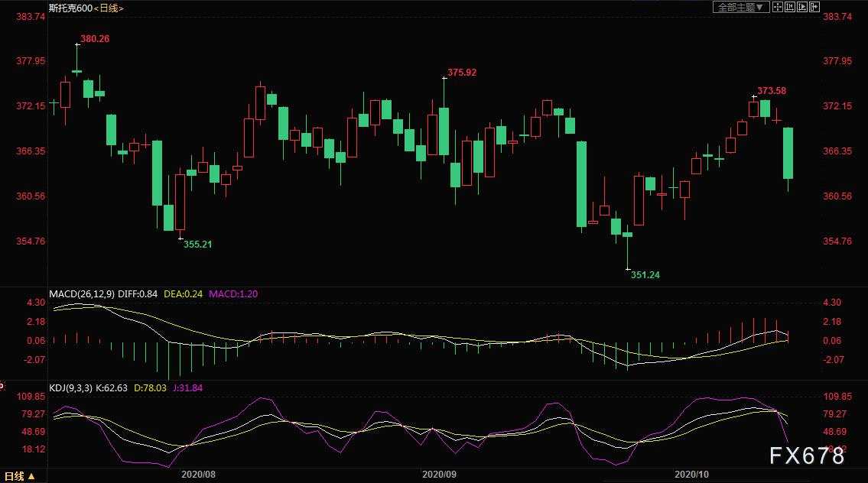The height and width of the screenshot is (483, 868).
Task: Click the 2020/10 date marker
Action: click(x=691, y=475)
